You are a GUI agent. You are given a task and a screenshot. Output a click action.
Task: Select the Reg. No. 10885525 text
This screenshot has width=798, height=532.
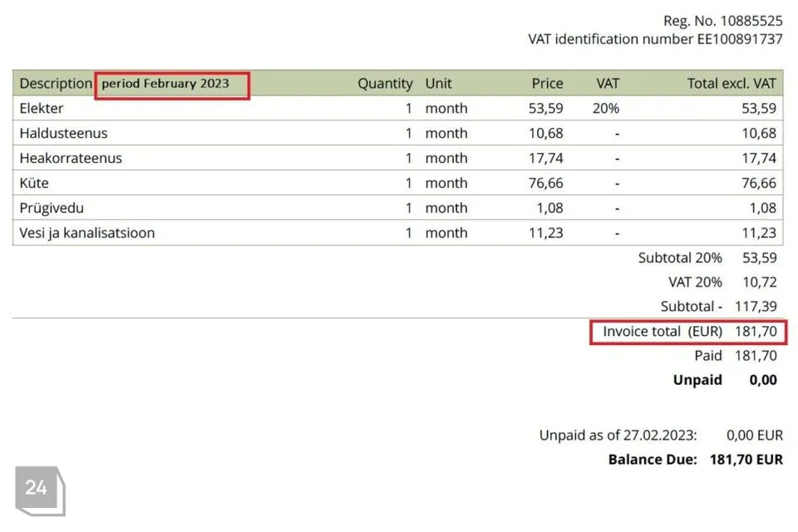click(722, 21)
